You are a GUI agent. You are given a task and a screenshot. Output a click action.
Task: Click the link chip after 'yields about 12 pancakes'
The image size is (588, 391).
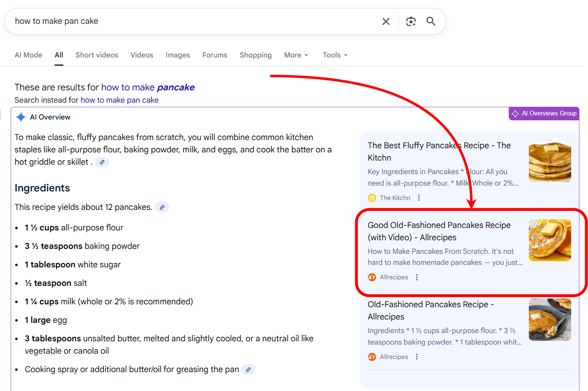162,207
